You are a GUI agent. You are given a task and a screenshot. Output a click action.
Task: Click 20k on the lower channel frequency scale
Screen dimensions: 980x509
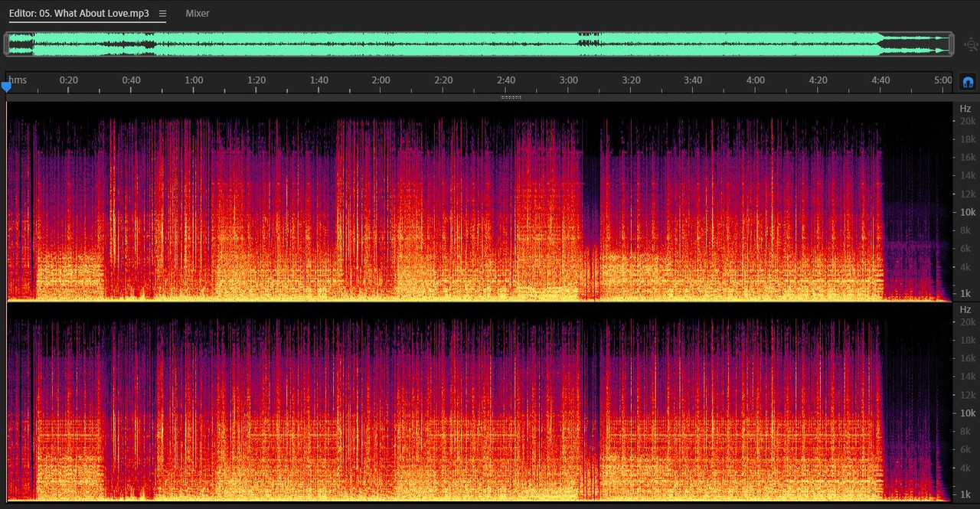click(x=968, y=321)
